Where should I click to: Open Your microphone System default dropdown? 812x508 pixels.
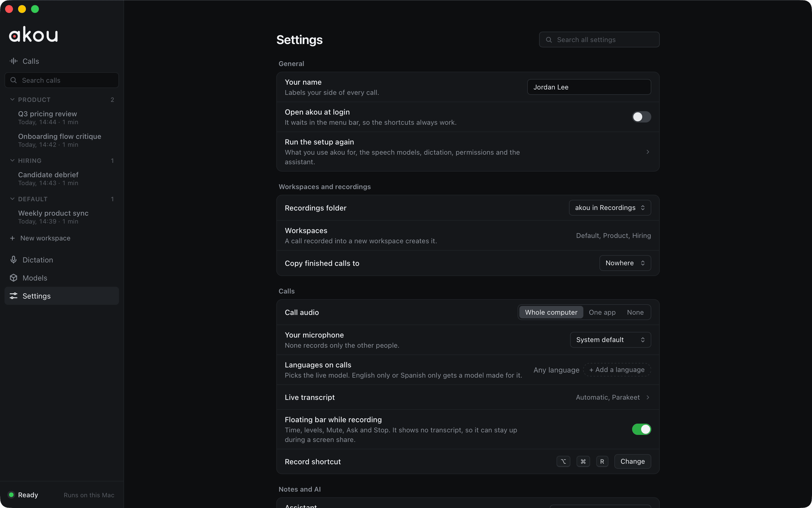(x=610, y=340)
